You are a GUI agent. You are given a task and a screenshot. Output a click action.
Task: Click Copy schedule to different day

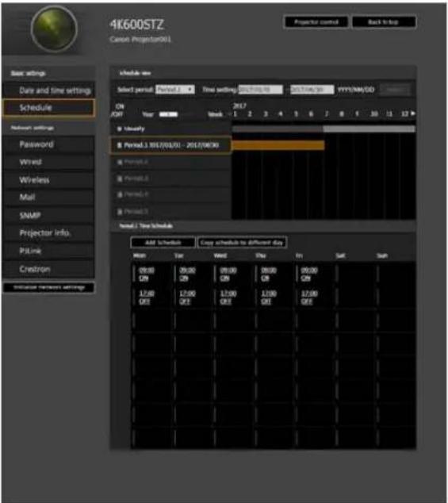point(242,243)
